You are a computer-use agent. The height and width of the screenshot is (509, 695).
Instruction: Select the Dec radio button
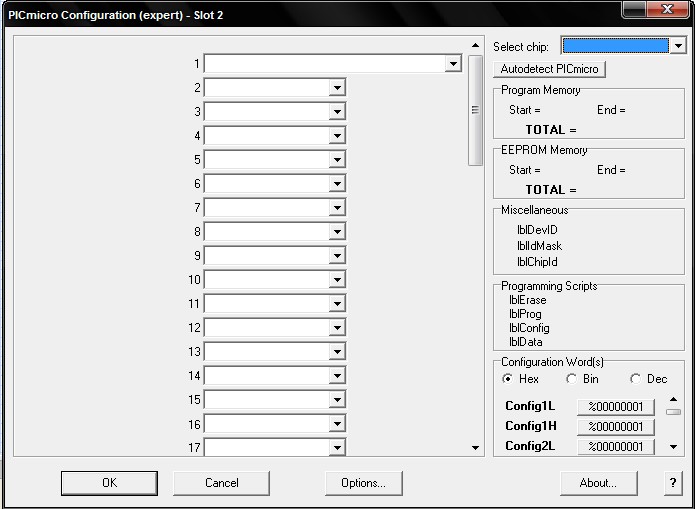[636, 379]
